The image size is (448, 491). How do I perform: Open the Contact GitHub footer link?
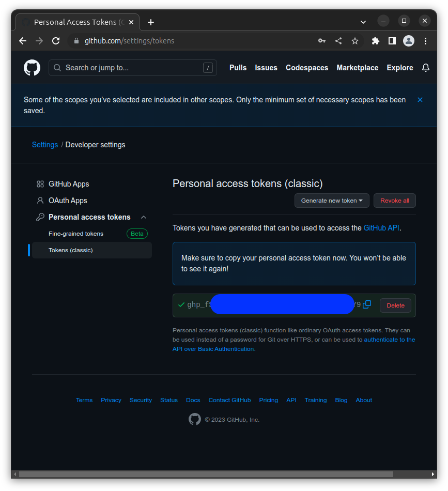pos(229,400)
